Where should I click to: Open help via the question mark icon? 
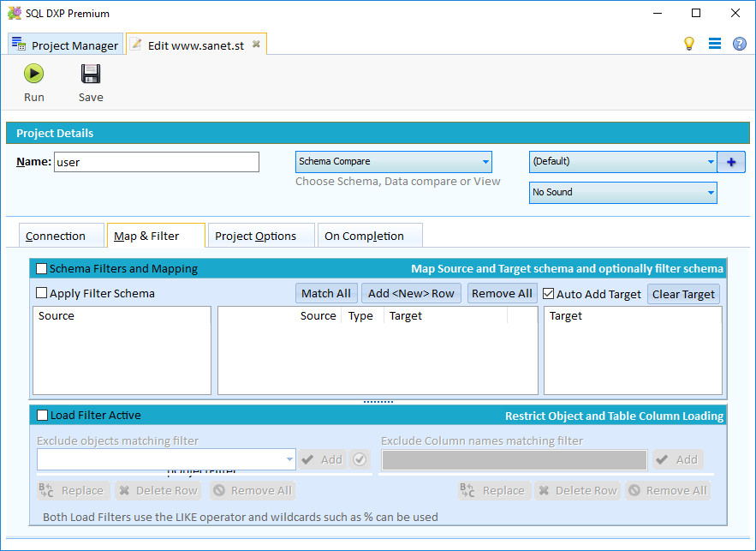tap(739, 43)
